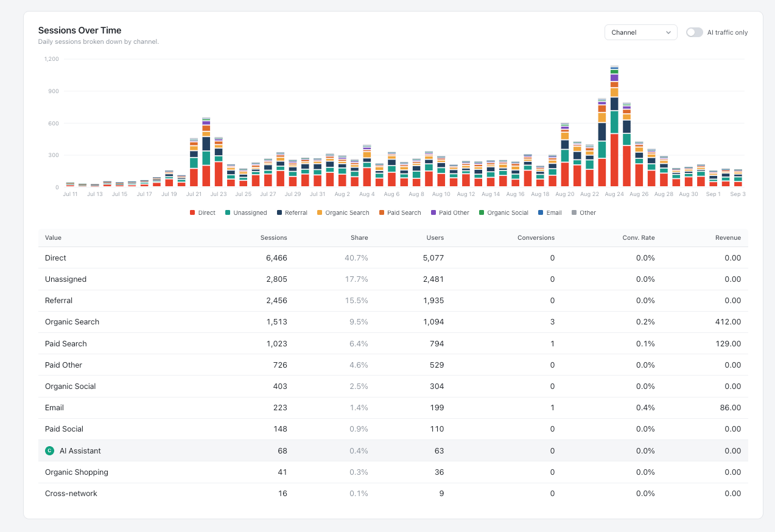
Task: Click Organic Search conversions value 3
Action: (x=552, y=322)
